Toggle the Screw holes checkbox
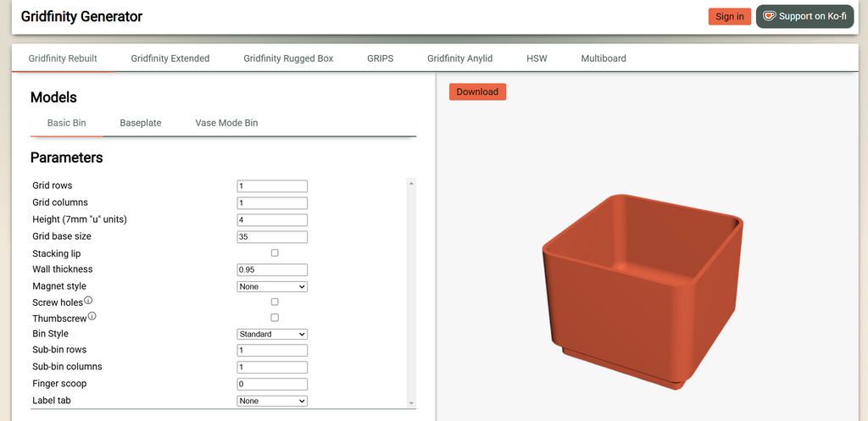 point(275,302)
